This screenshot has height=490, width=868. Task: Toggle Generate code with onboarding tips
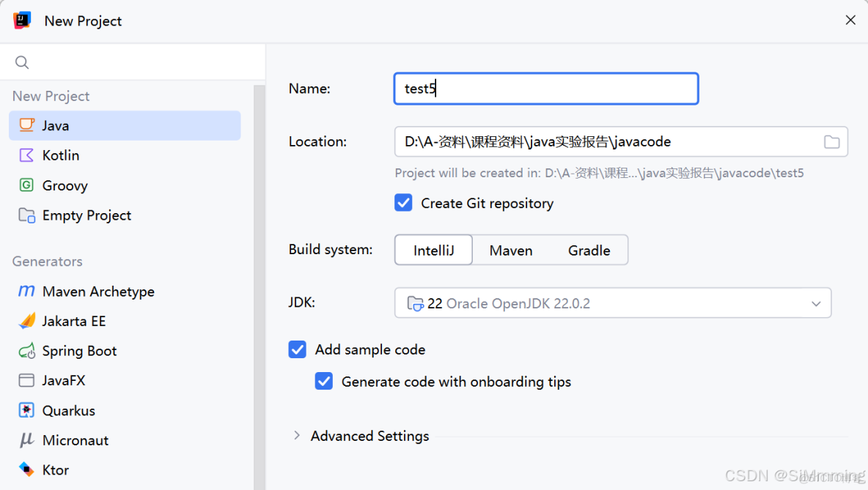[324, 381]
